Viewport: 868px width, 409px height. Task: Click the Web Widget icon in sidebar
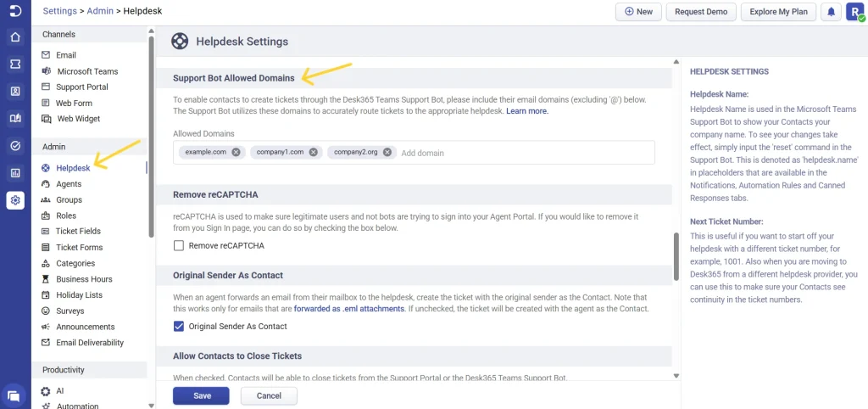coord(46,119)
